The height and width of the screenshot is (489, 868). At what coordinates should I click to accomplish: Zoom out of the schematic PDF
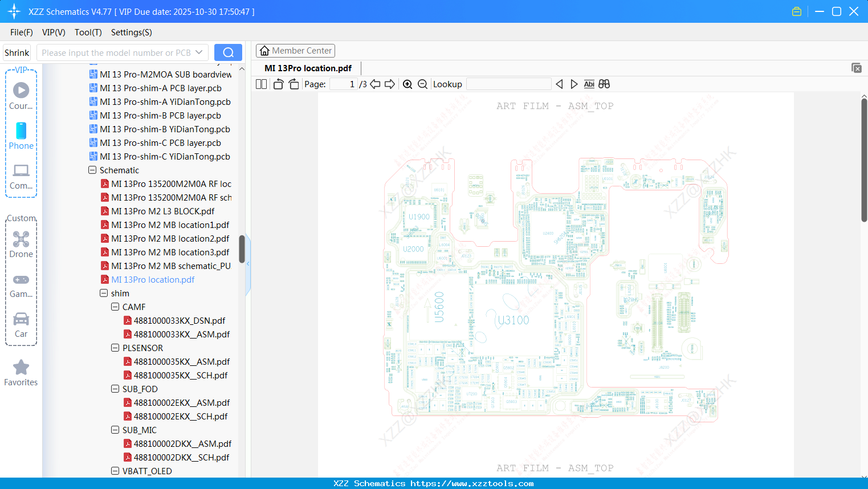422,84
